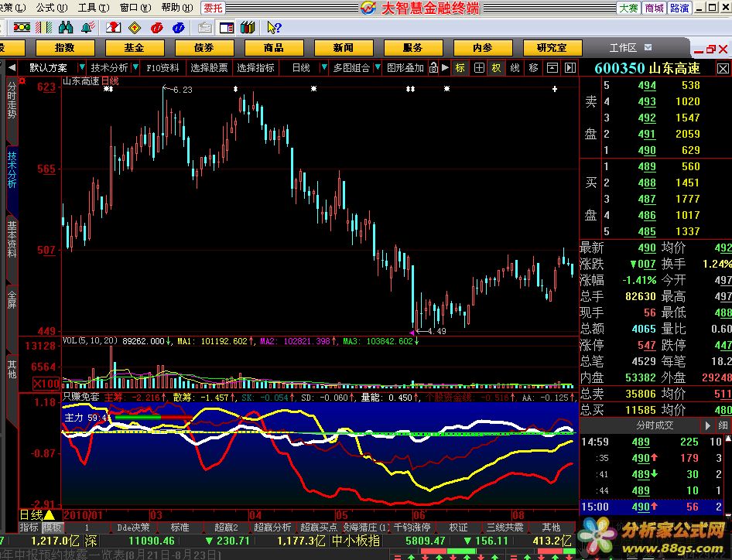The image size is (732, 560).
Task: Click the traffic light icon in toolbar
Action: (22, 28)
